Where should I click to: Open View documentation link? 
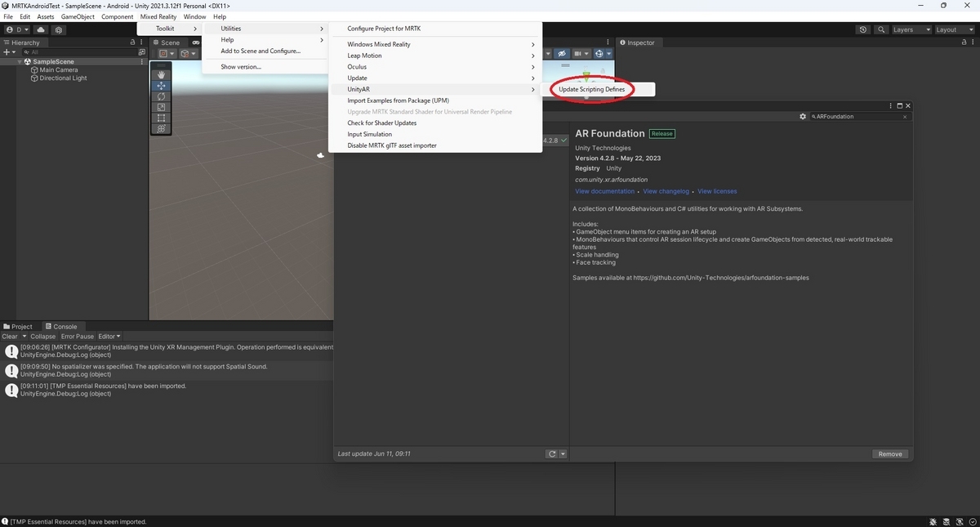pos(604,191)
